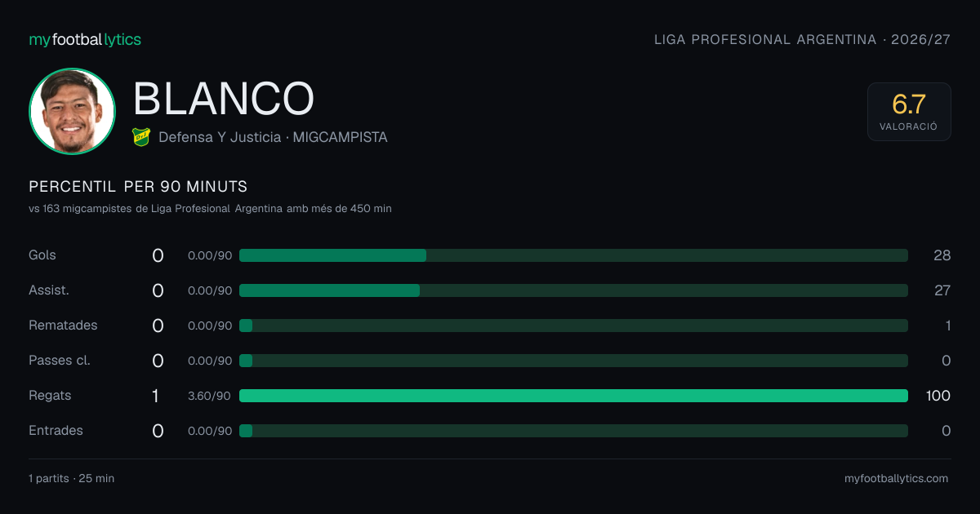Click the Defensa Y Justicia · MIGCAMPISTA text
The width and height of the screenshot is (980, 514).
coord(273,137)
